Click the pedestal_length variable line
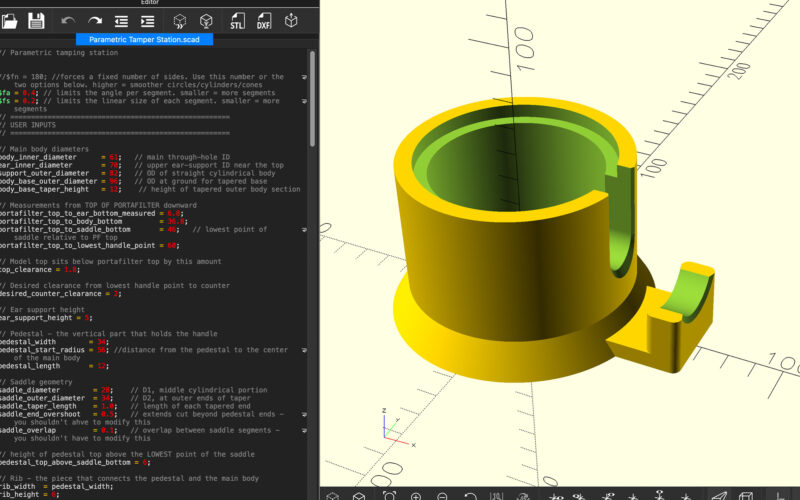 click(54, 366)
